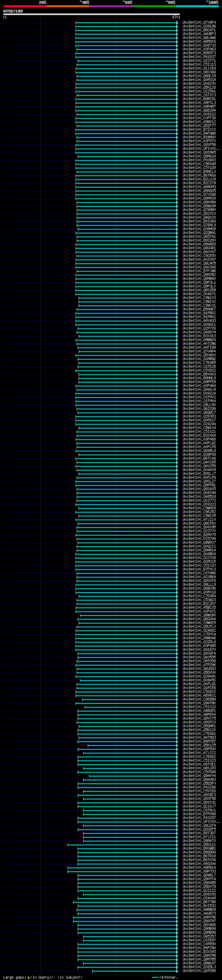Click the UniRef100_Q6EU94 label
This screenshot has height=980, width=222.
pyautogui.click(x=199, y=110)
